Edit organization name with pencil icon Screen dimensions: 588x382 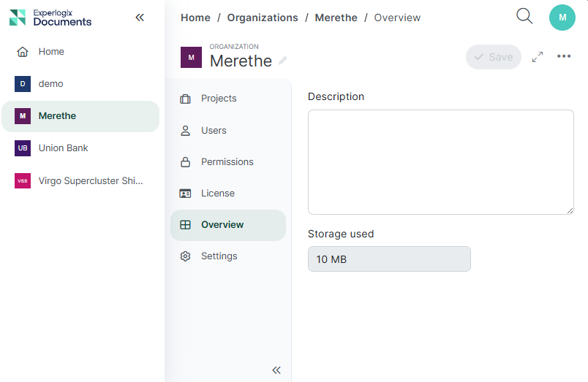[x=283, y=61]
